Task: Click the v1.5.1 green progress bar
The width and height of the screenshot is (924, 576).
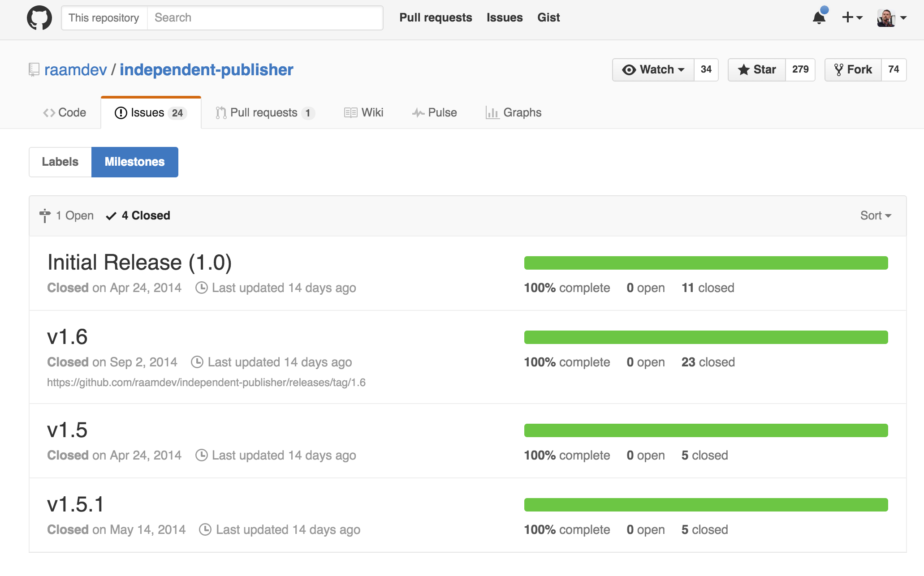Action: [706, 505]
